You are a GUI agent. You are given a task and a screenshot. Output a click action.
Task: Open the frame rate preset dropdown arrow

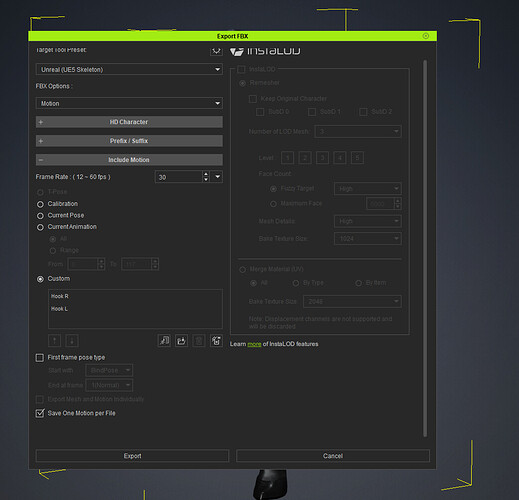[217, 177]
